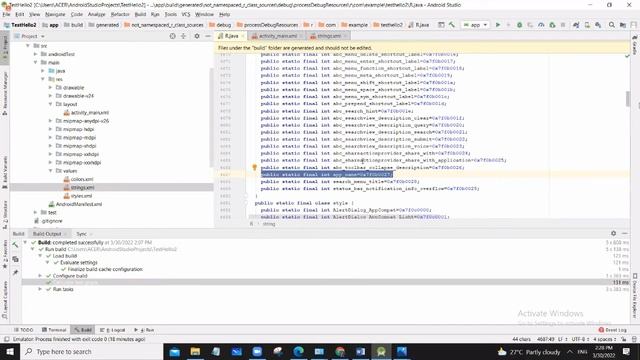Expand the test folder
The height and width of the screenshot is (360, 640).
(36, 212)
